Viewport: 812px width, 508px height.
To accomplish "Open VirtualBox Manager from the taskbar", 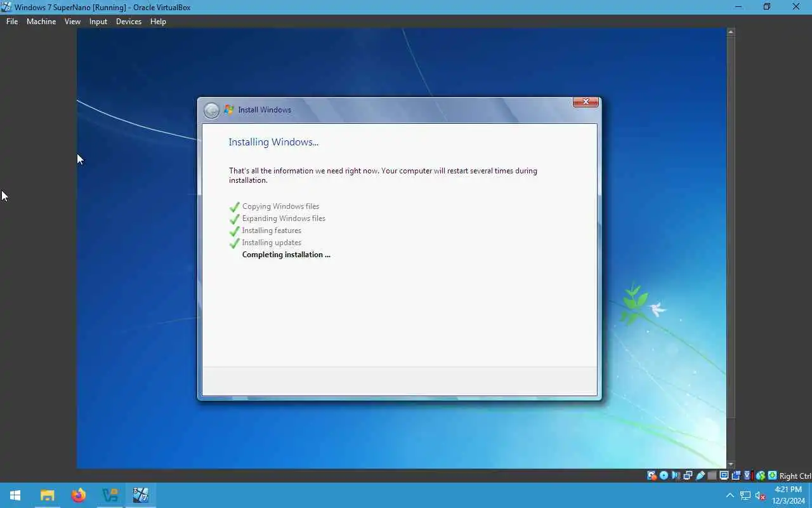I will click(110, 495).
